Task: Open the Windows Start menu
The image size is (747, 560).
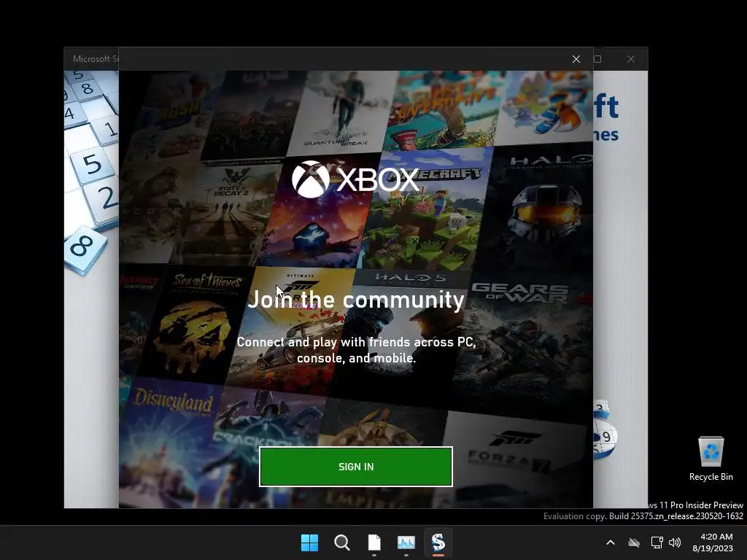Action: tap(309, 542)
